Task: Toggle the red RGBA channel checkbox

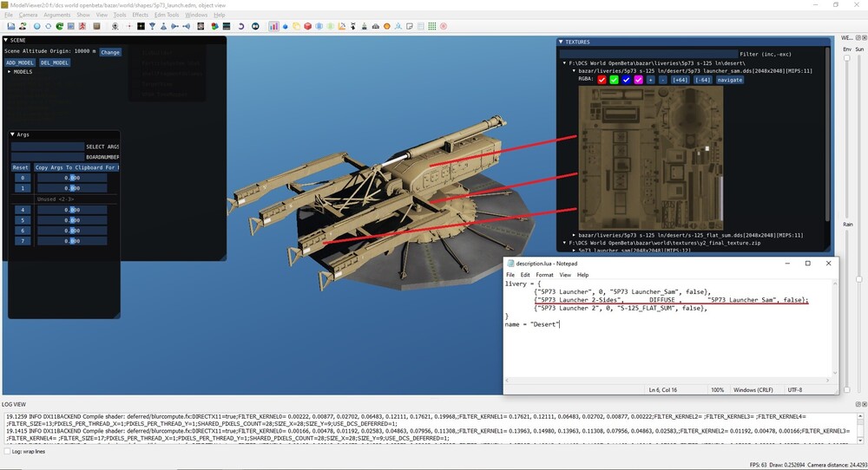Action: 602,80
